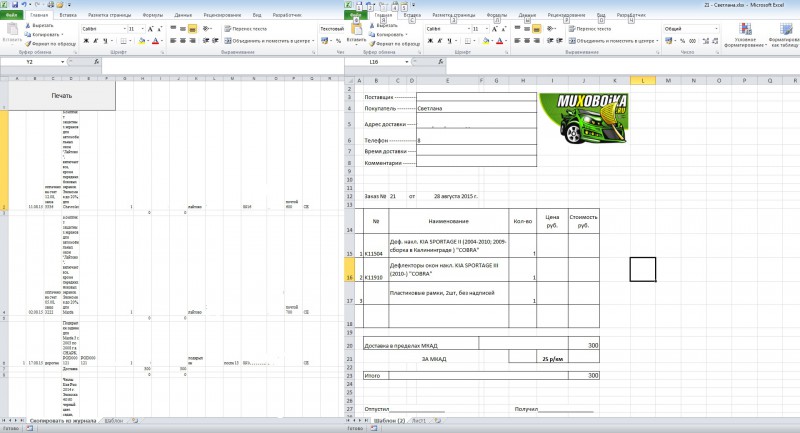Apply fill color in right window

[486, 41]
